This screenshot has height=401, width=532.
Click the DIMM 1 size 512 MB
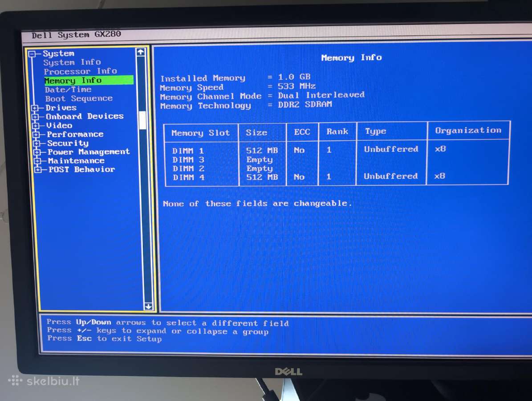pos(262,150)
